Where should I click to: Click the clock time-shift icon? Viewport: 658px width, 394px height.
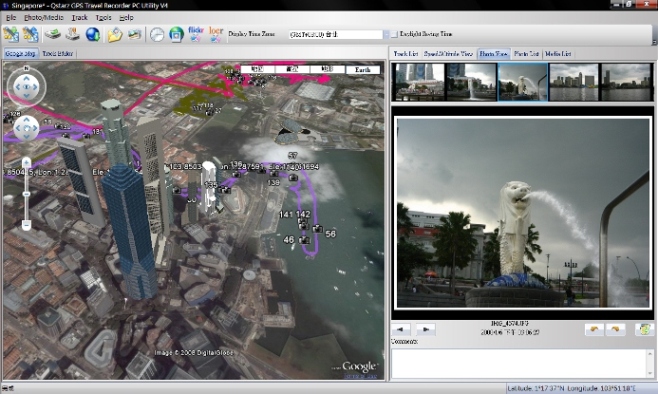tap(157, 34)
